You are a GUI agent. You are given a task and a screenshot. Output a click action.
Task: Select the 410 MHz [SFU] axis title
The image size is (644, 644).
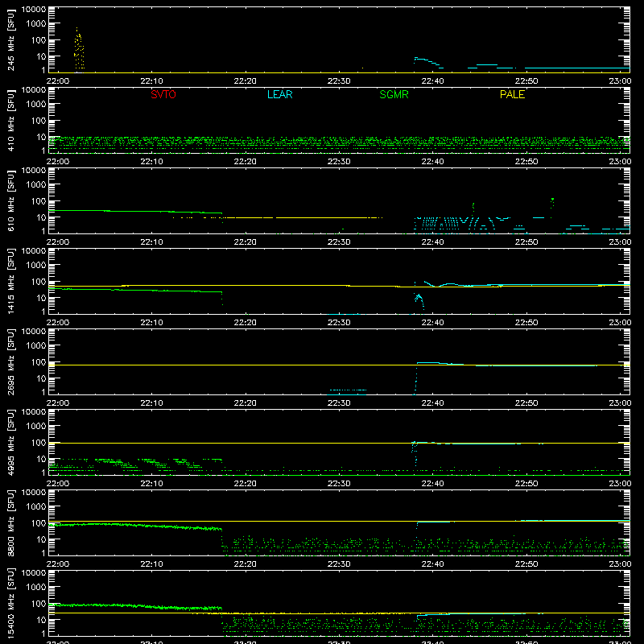tap(11, 120)
